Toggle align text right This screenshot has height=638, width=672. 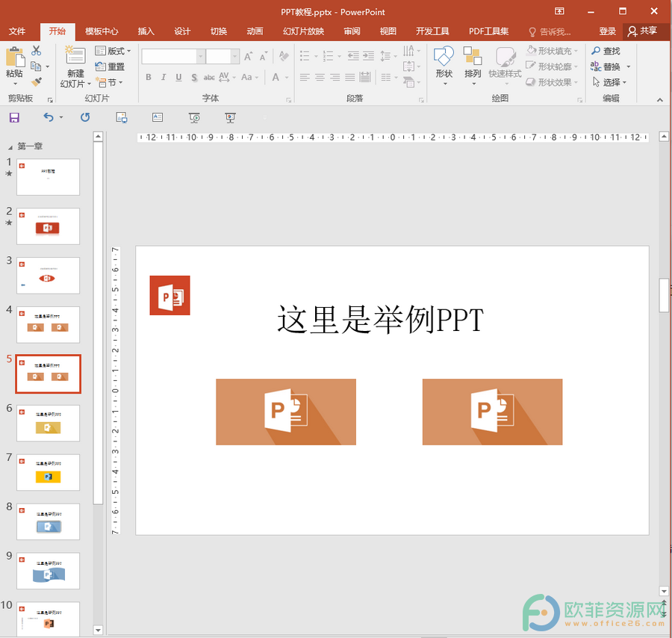tap(335, 77)
